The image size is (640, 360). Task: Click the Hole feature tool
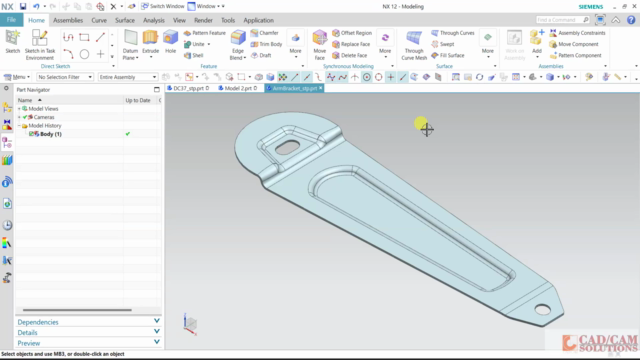tap(170, 42)
